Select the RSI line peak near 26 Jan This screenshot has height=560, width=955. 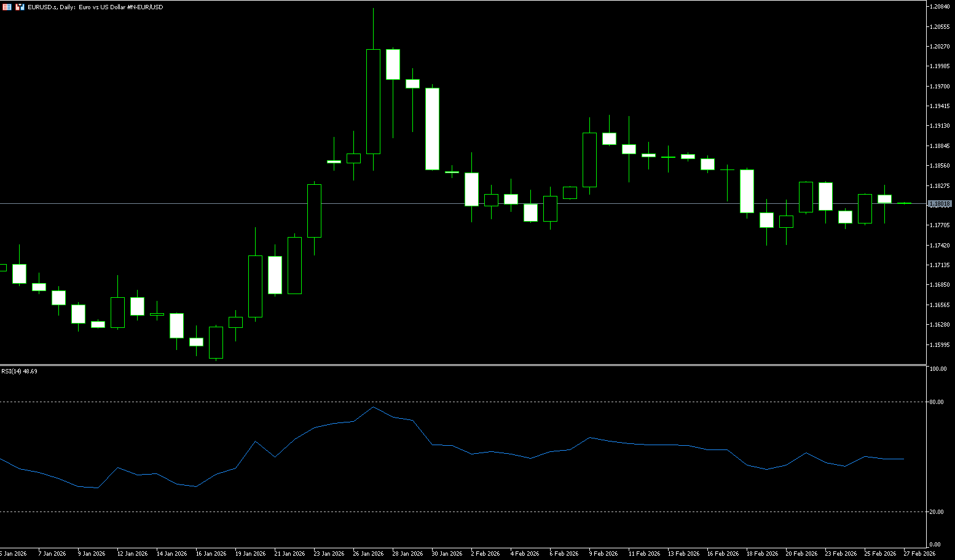click(373, 407)
